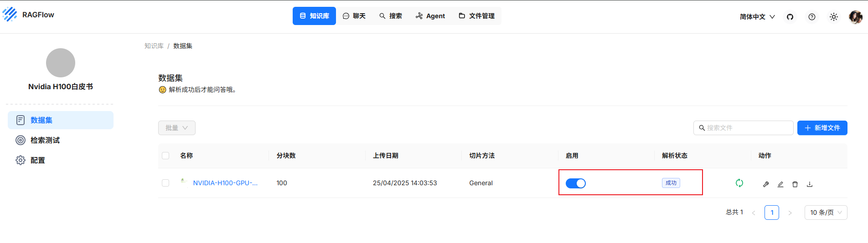
Task: Open the 文件管理 tab
Action: pyautogui.click(x=477, y=16)
